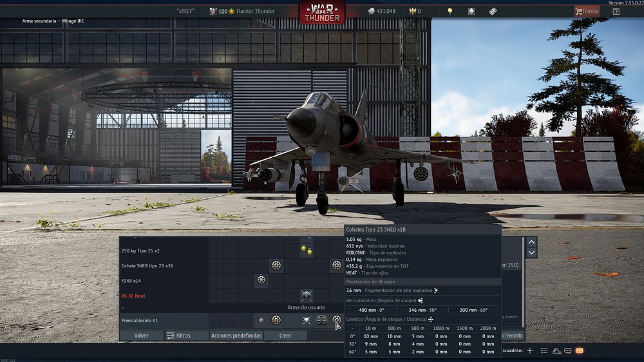This screenshot has width=644, height=362.
Task: Open Acciones predefinidas menu
Action: pos(236,336)
